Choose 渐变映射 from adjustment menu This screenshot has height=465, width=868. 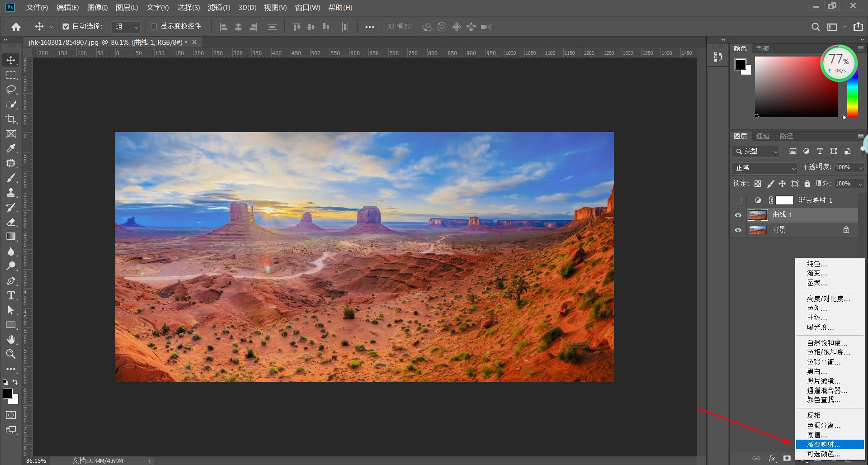pyautogui.click(x=824, y=445)
